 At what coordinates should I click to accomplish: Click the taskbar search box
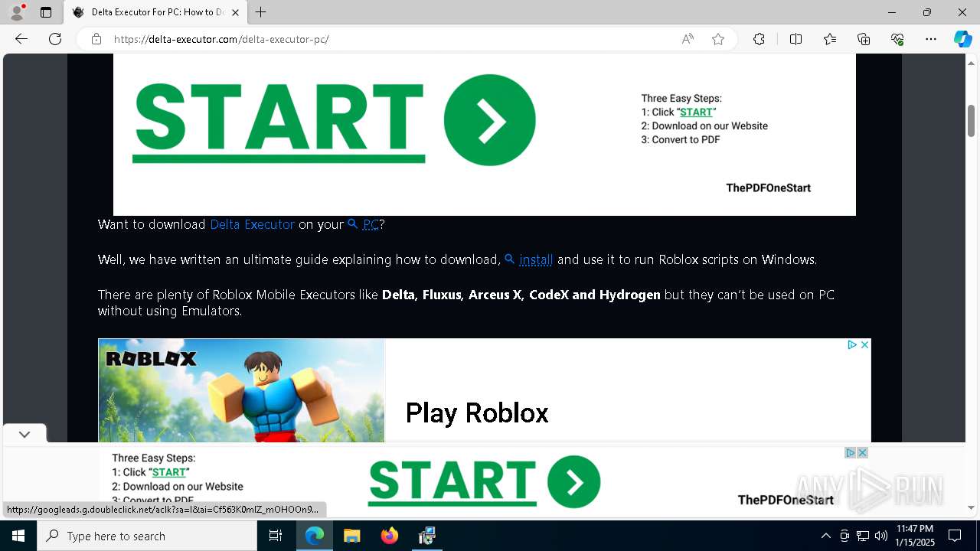coord(147,536)
